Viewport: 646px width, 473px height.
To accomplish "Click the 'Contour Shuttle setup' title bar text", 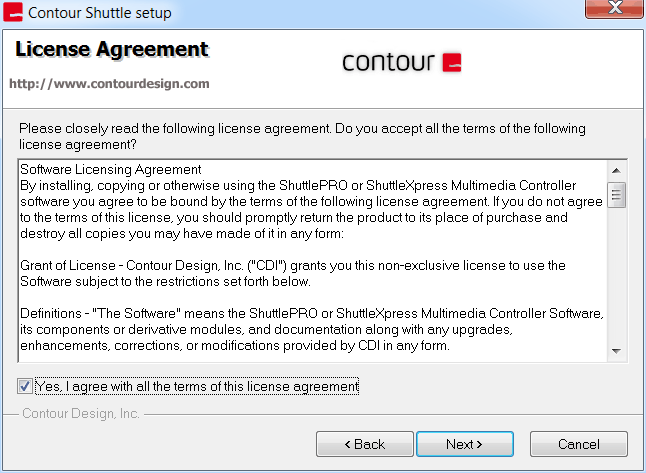I will (100, 13).
